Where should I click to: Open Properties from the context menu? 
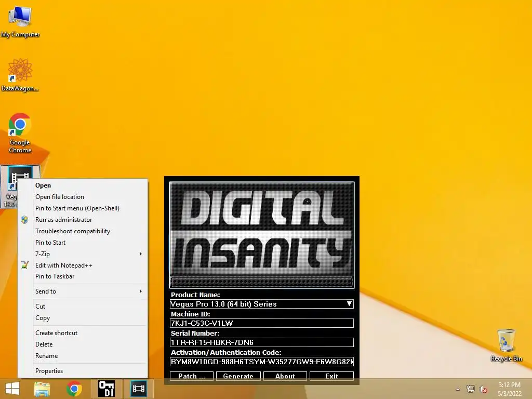coord(83,371)
